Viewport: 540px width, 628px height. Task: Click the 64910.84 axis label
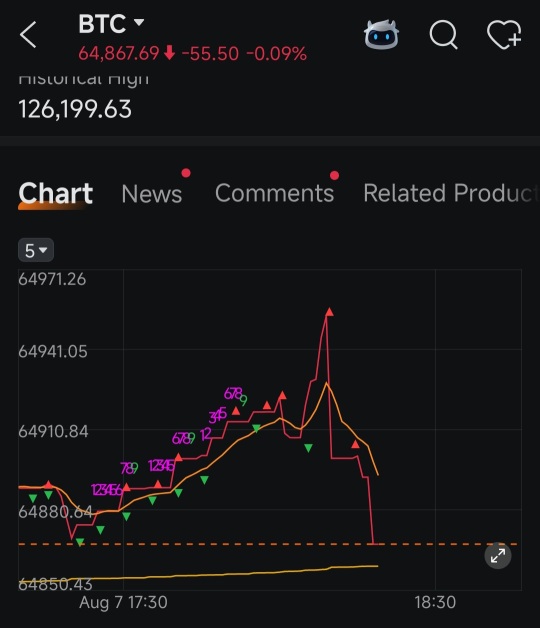pyautogui.click(x=53, y=431)
